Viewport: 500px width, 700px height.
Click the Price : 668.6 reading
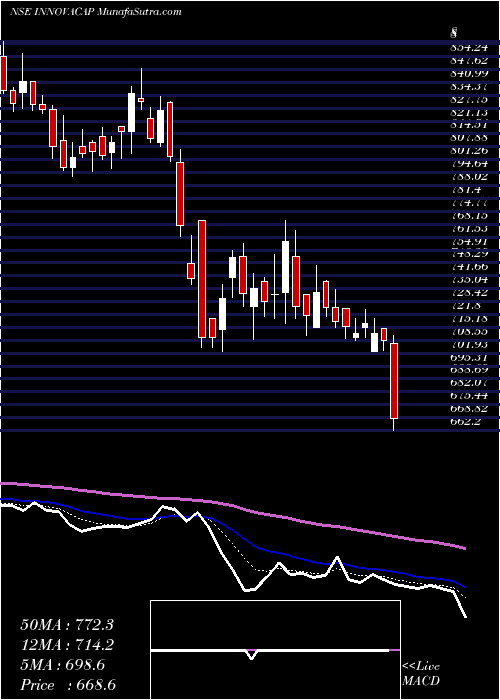(x=69, y=685)
